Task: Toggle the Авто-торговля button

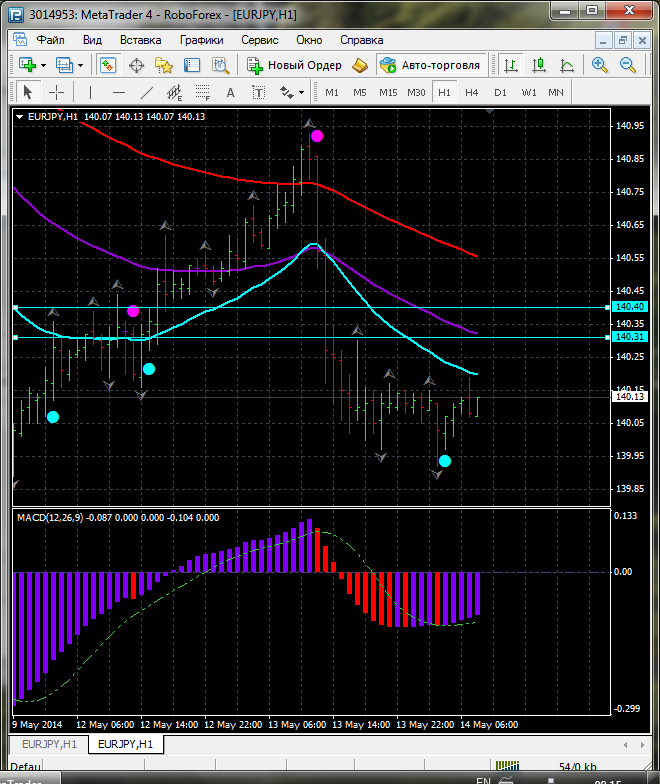Action: point(431,65)
